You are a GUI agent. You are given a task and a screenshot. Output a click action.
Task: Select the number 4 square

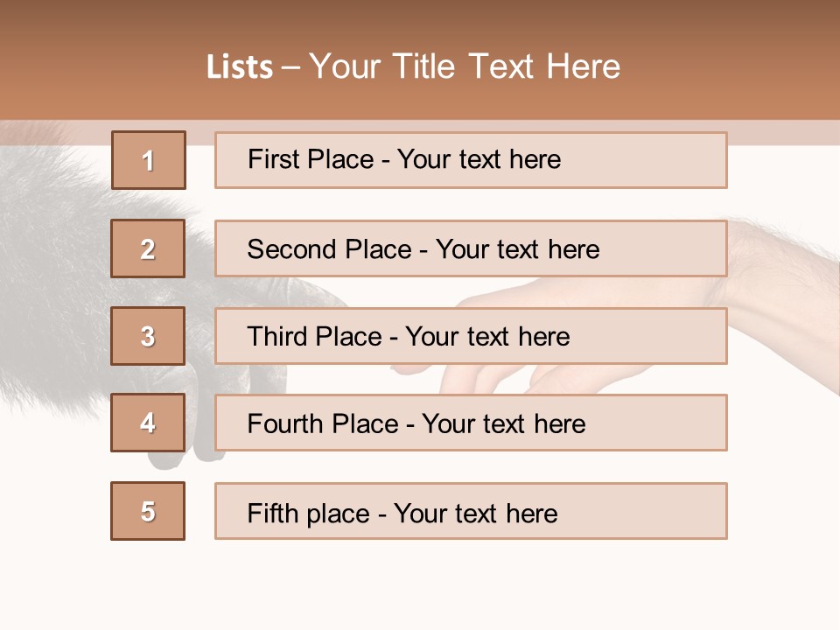click(x=148, y=423)
